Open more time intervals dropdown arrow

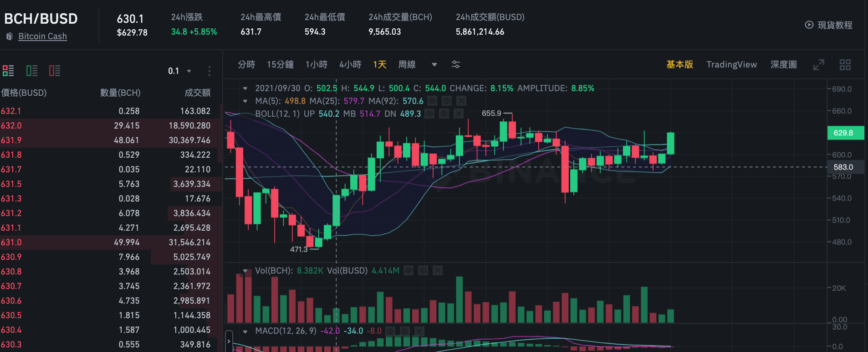point(434,65)
